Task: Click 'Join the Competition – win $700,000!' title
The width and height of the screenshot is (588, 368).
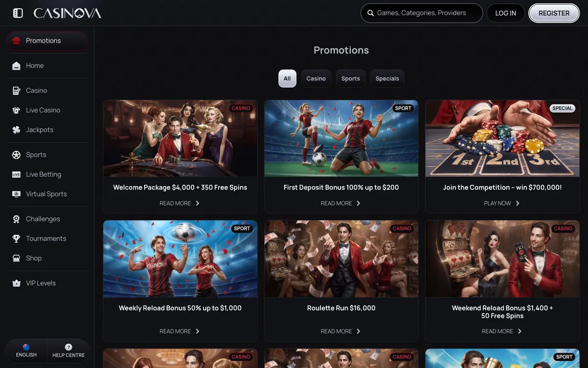Action: click(502, 187)
